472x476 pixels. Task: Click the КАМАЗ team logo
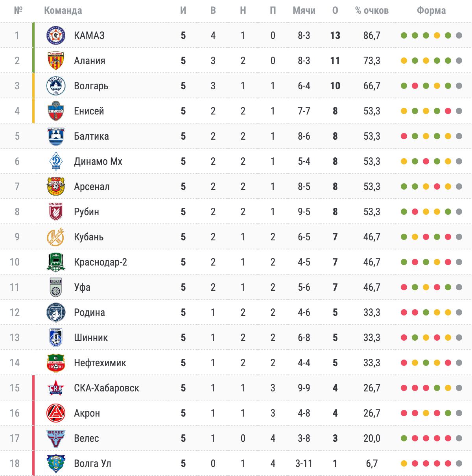point(55,35)
